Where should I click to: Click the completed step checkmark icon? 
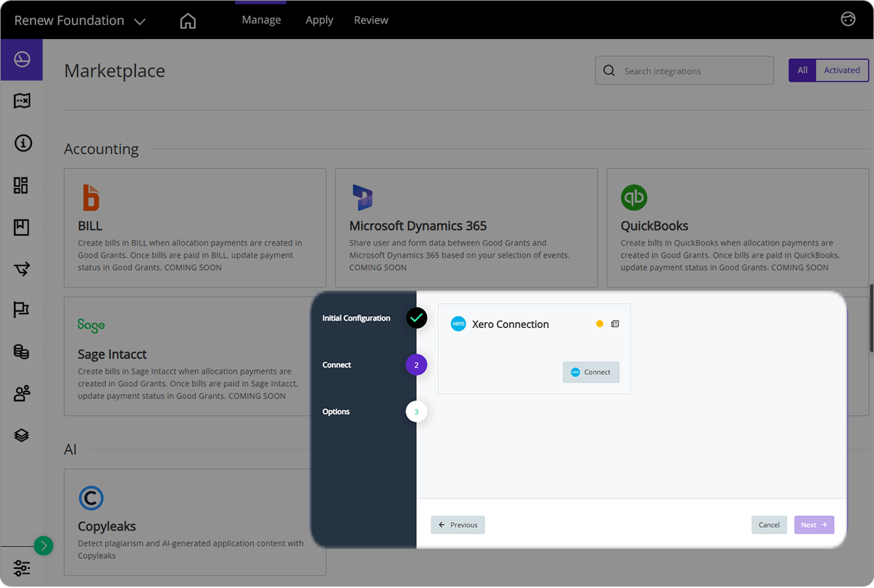[x=416, y=317]
